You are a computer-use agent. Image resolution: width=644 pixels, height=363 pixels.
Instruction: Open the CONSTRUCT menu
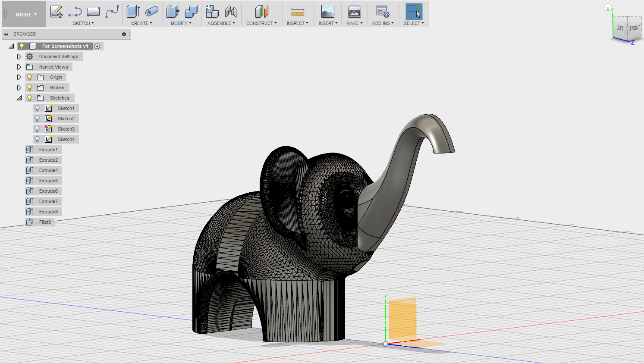[261, 23]
